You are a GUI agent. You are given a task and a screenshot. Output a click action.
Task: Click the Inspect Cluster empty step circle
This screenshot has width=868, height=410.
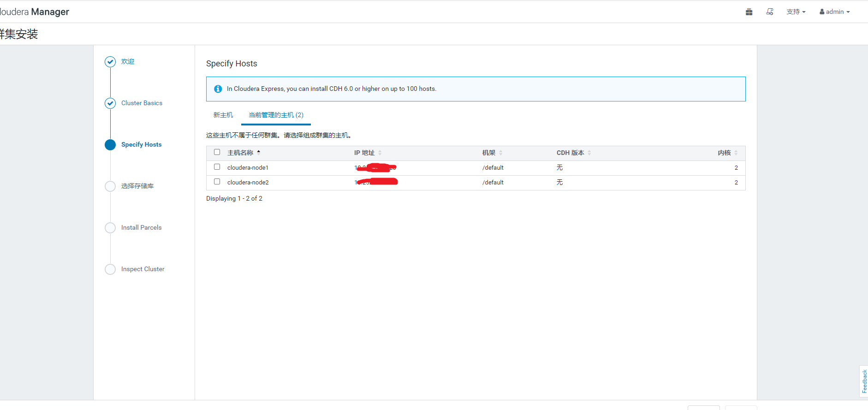110,269
